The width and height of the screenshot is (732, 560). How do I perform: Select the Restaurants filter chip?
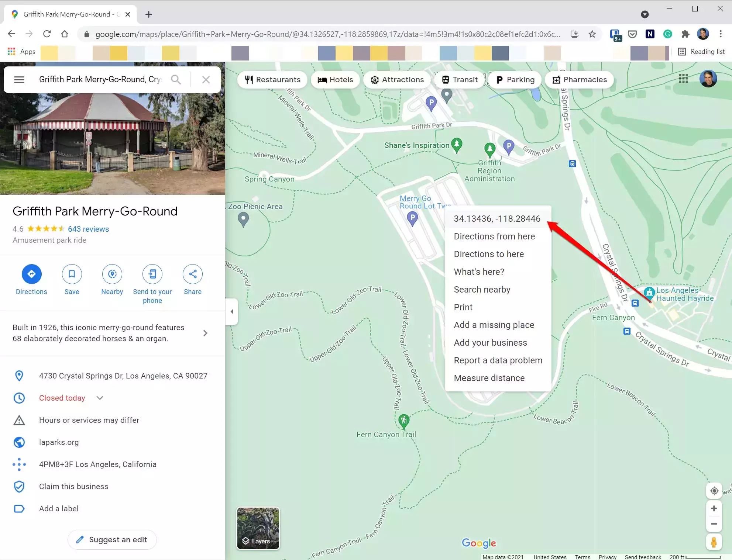[272, 80]
